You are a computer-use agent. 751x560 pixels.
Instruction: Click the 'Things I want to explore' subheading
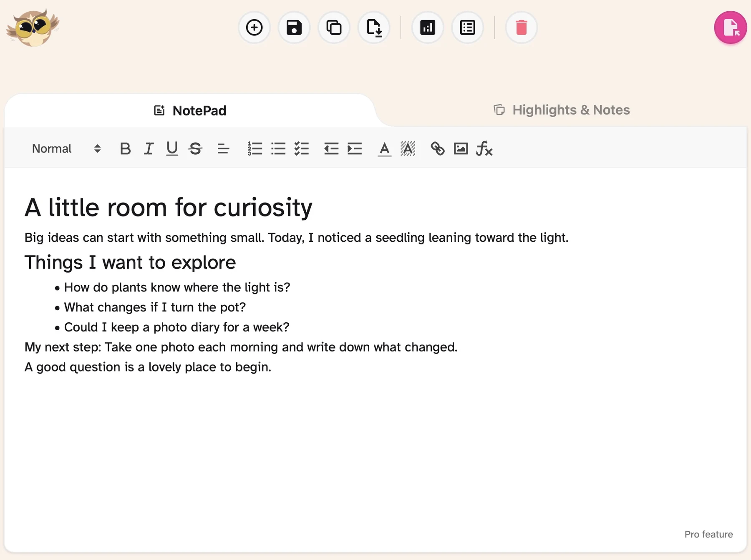(x=130, y=262)
